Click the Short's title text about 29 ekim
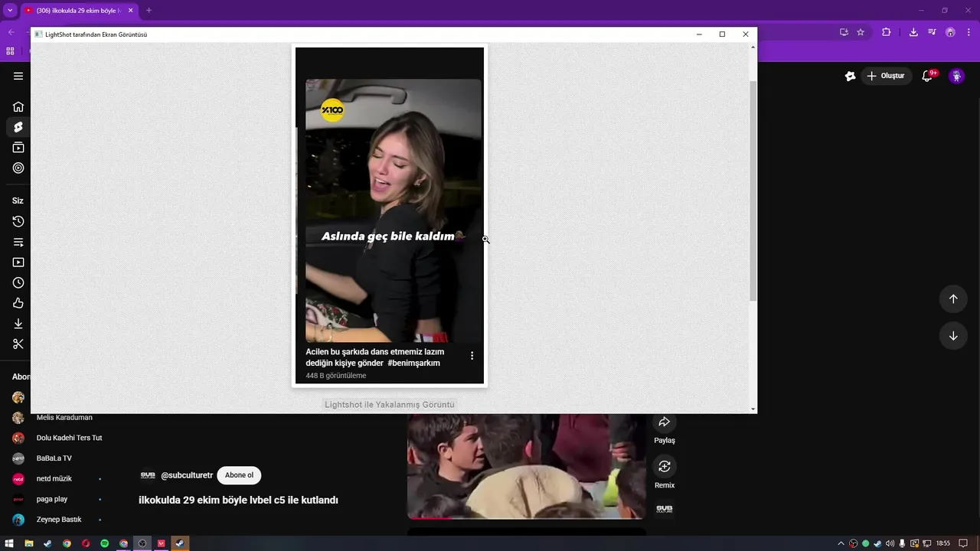 point(238,500)
